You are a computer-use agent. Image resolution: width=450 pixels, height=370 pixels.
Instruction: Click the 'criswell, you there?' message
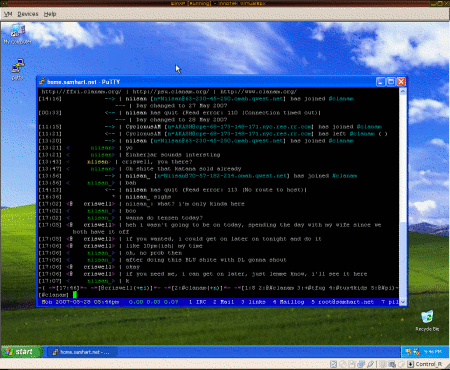pyautogui.click(x=157, y=162)
